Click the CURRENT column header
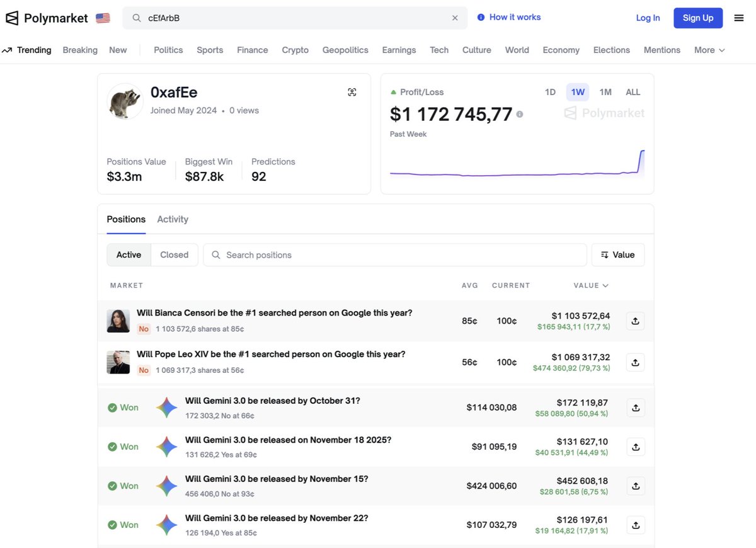The width and height of the screenshot is (756, 548). 511,285
